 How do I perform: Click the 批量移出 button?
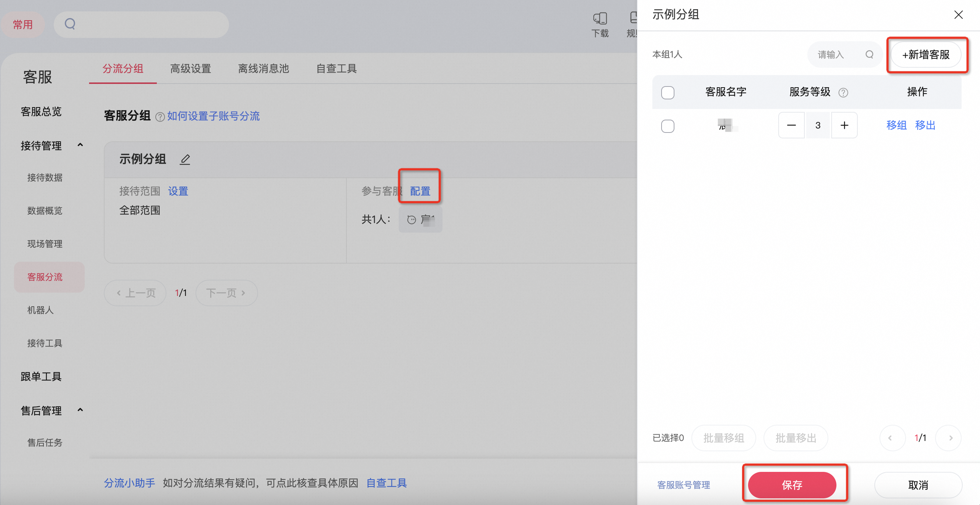click(x=796, y=438)
